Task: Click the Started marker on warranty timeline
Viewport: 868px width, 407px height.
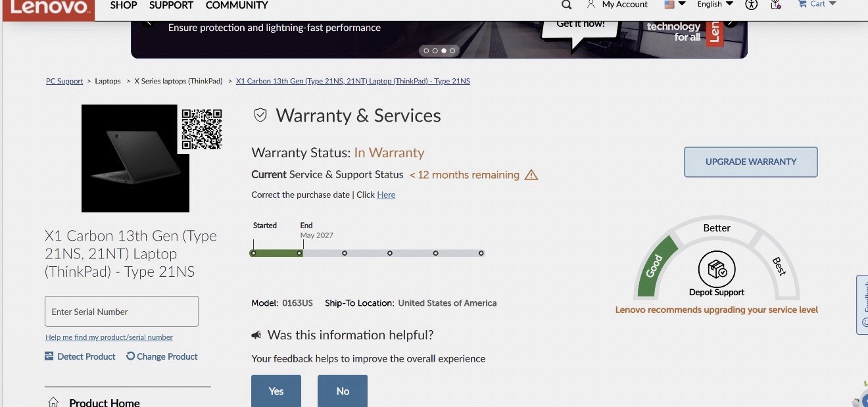Action: coord(253,252)
